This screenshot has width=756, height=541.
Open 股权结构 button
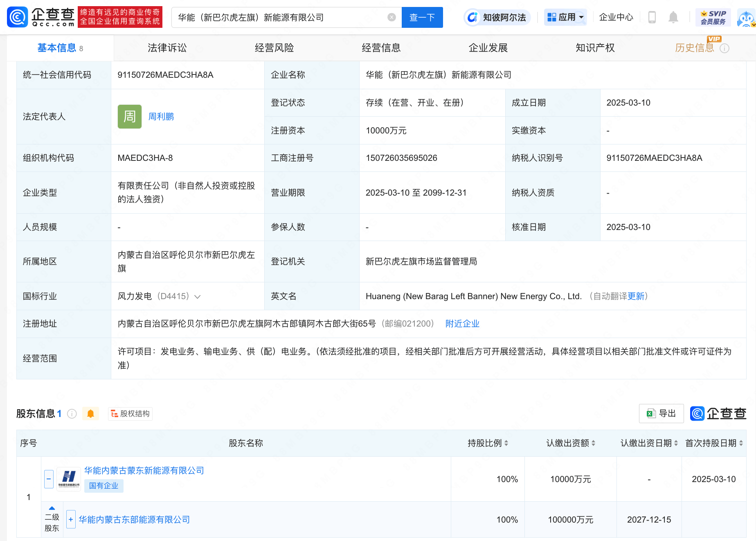[x=130, y=414]
